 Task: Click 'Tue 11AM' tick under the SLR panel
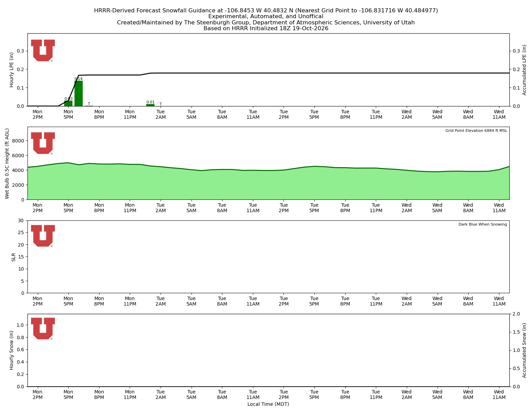pos(253,301)
